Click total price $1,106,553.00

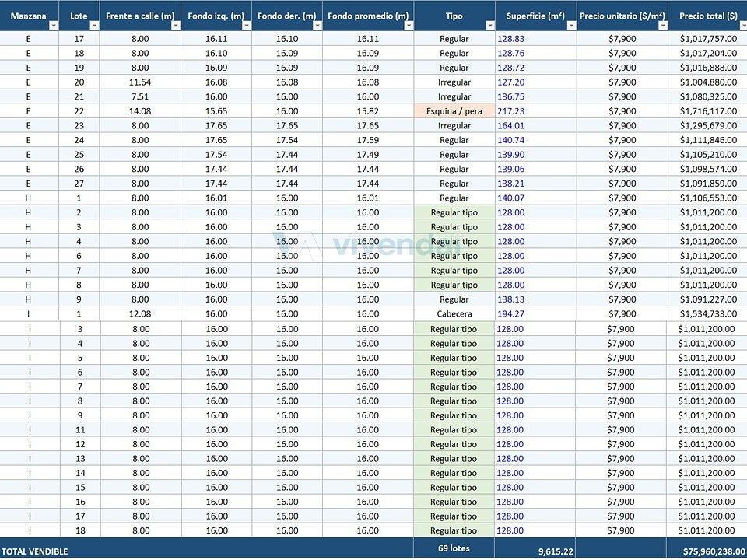708,198
